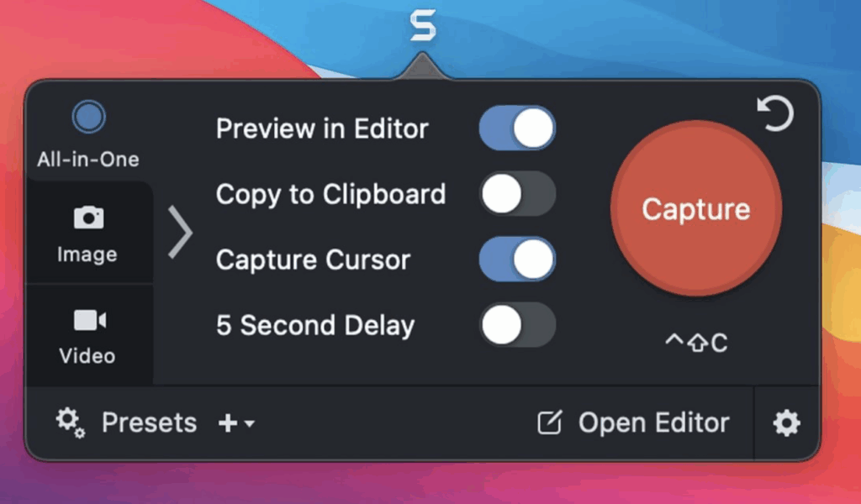861x504 pixels.
Task: Click the plus sign beside Presets
Action: [228, 423]
